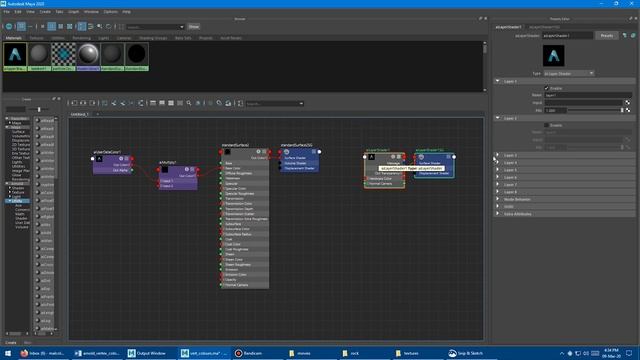
Task: Toggle the grid snap icon at toolbar end
Action: tap(240, 103)
